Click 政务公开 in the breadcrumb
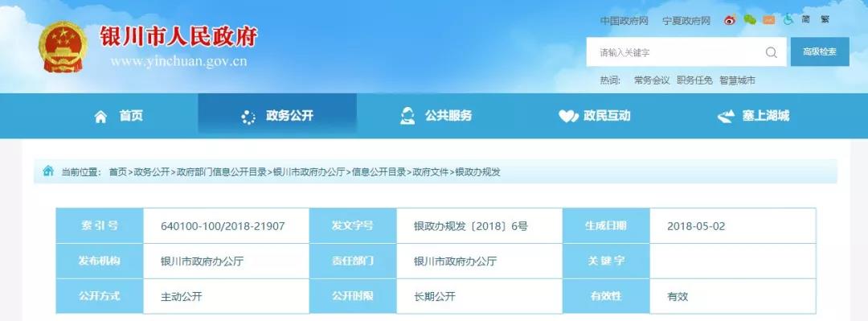Image resolution: width=868 pixels, height=321 pixels. click(x=152, y=172)
